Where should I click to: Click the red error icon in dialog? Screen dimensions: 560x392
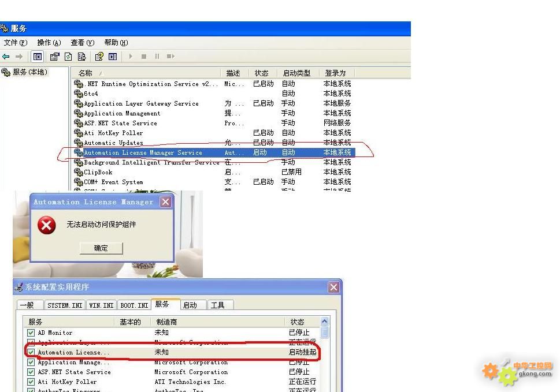tap(47, 225)
